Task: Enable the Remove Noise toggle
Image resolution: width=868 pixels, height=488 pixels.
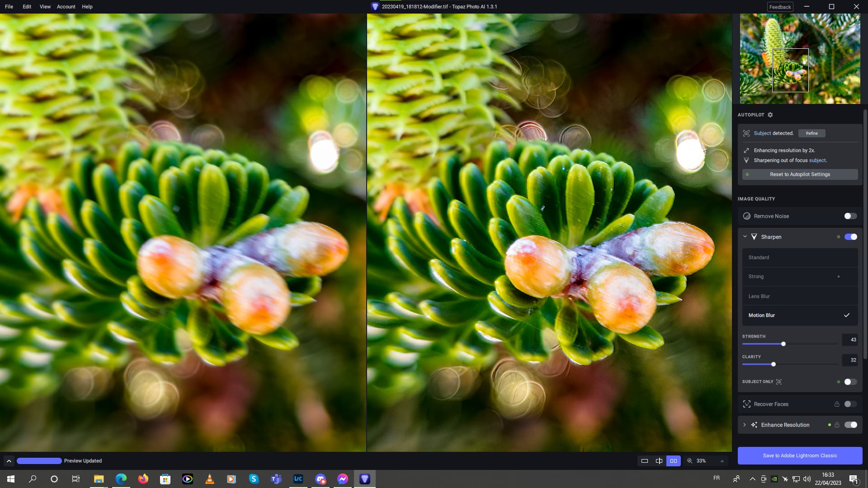Action: (x=850, y=216)
